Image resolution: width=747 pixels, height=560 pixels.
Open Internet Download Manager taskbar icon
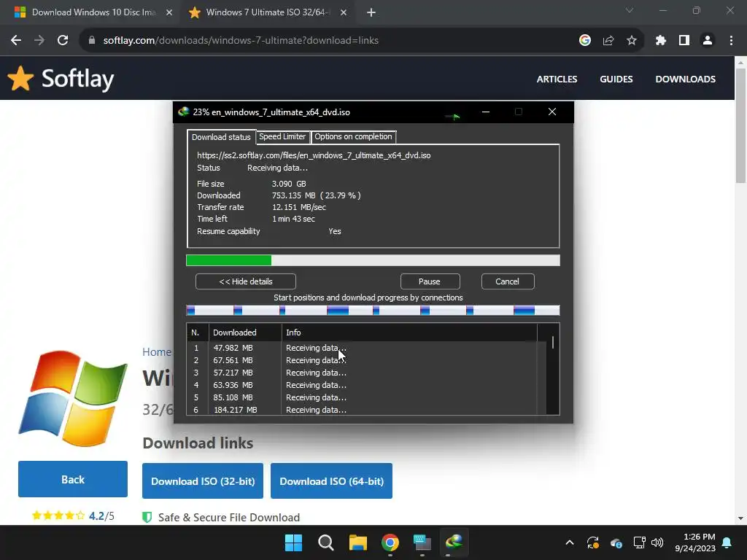pyautogui.click(x=454, y=542)
